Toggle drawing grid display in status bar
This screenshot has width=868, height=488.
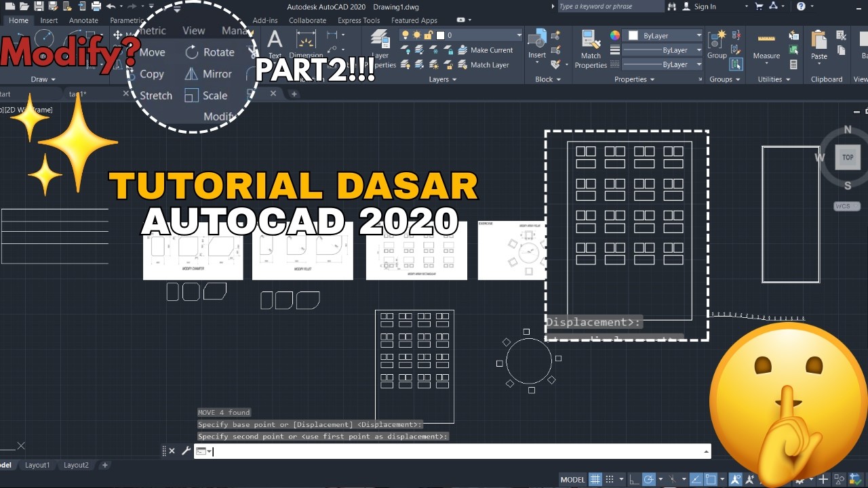pyautogui.click(x=595, y=479)
